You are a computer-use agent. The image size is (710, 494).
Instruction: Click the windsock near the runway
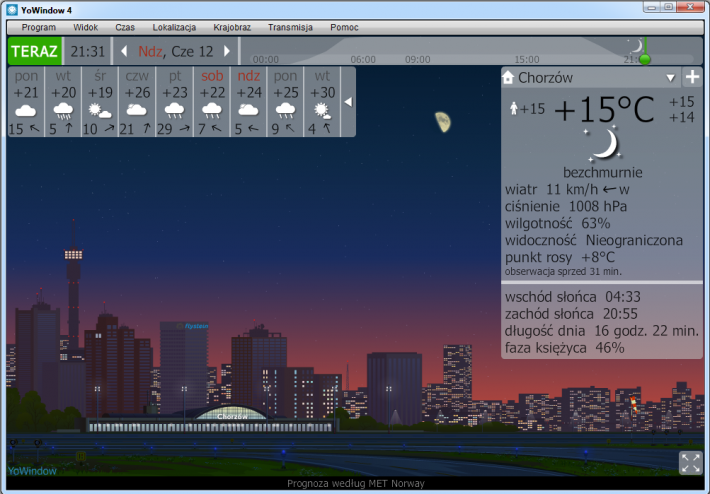tap(634, 404)
